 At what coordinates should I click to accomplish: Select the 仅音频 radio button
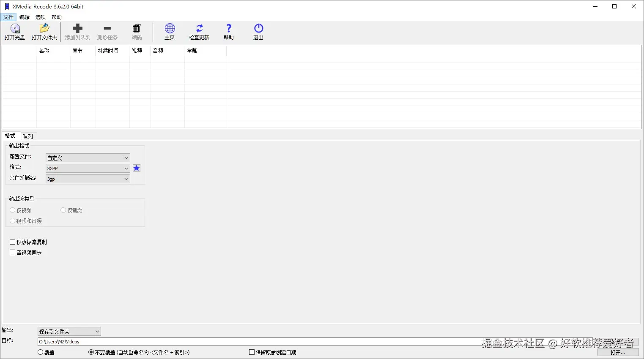(63, 210)
